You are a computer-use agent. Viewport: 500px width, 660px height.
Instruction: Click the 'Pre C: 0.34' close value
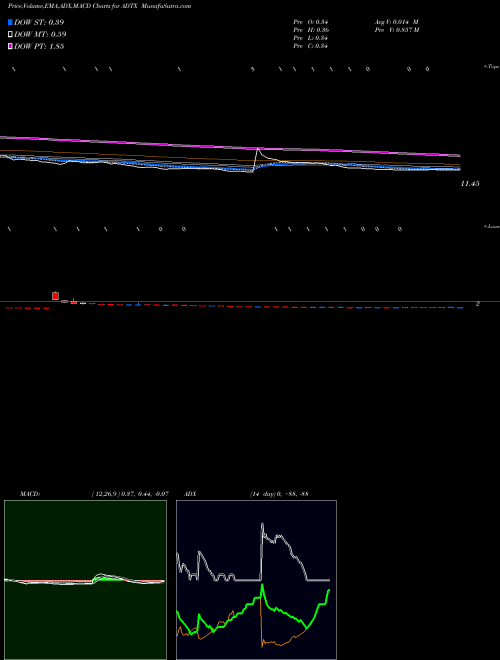coord(310,46)
